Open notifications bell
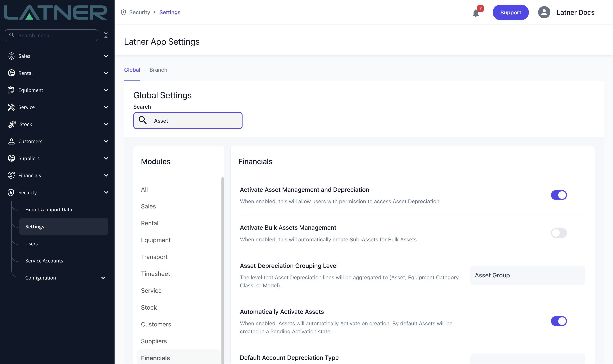The image size is (613, 364). 476,13
